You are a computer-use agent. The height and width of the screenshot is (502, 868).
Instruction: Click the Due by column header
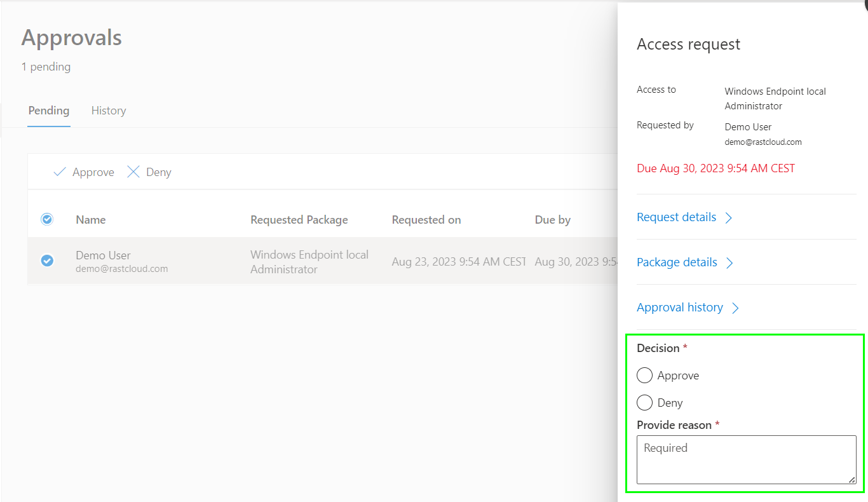(x=553, y=220)
